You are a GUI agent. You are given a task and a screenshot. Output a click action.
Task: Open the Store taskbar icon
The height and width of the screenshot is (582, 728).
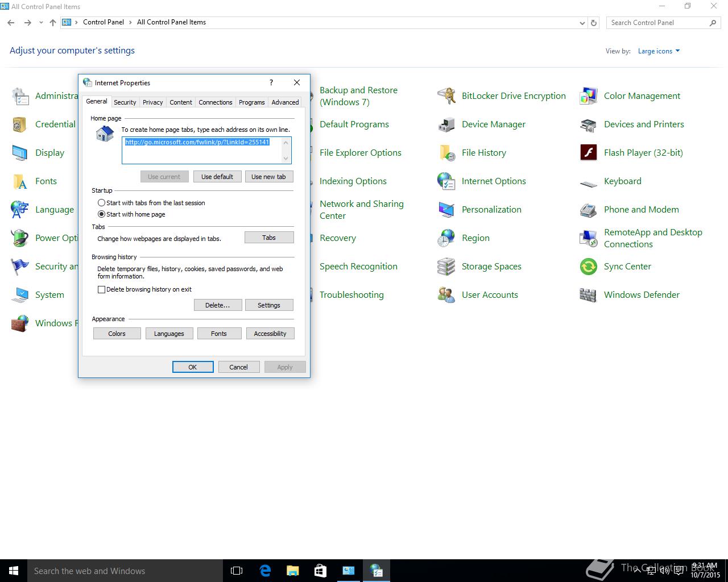tap(320, 571)
